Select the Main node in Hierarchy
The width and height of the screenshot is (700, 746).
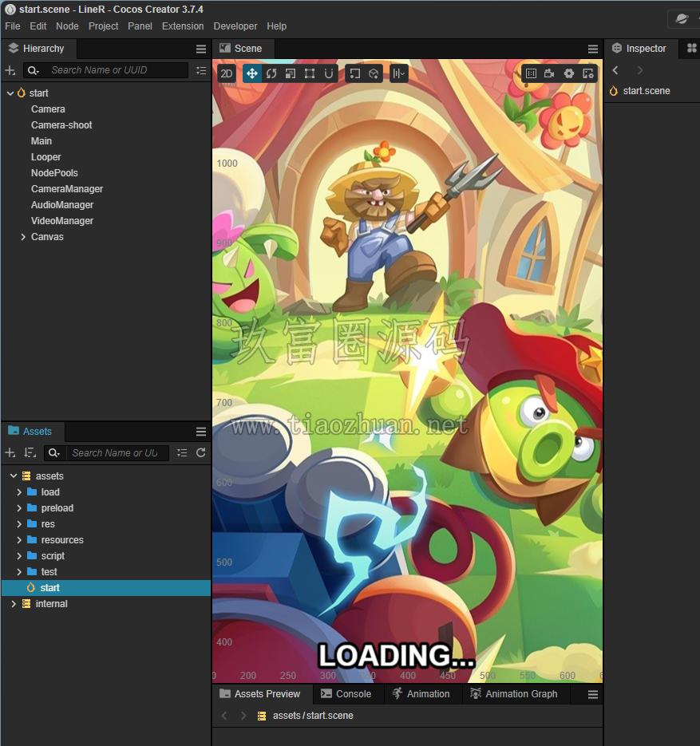42,141
